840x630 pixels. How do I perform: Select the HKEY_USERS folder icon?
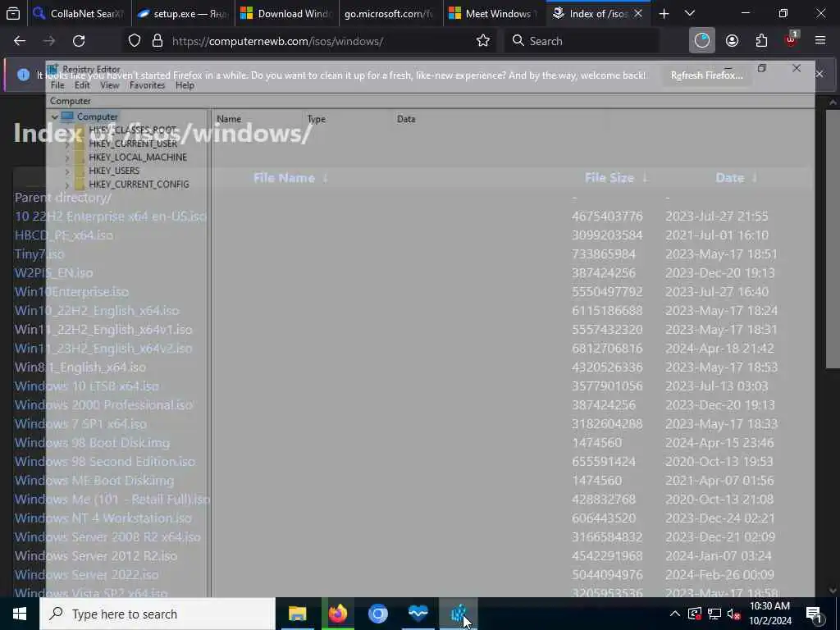pos(80,171)
